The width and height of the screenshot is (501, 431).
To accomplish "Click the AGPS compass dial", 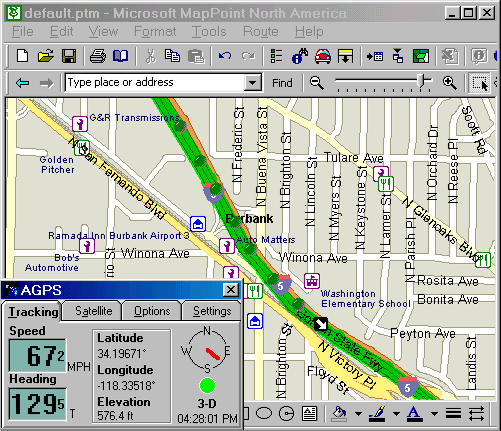I will (x=207, y=350).
